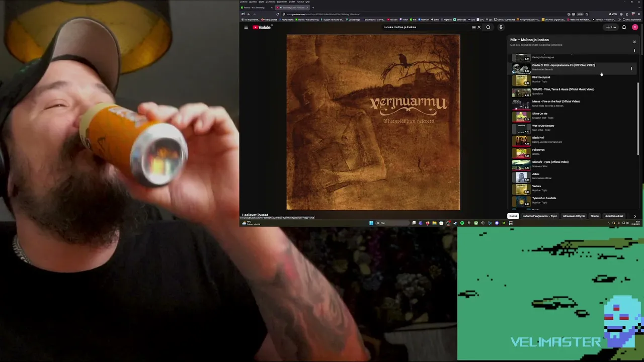Select the Uudet lataukset chip
The image size is (644, 362).
coord(614,216)
